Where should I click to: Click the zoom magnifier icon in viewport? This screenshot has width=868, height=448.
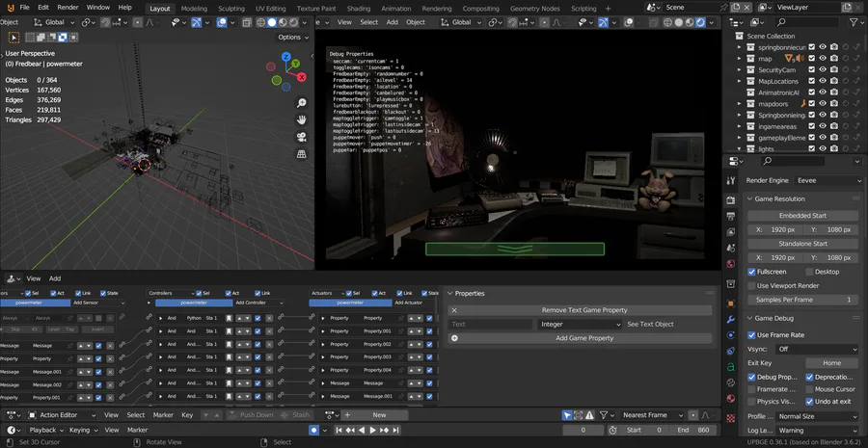click(x=302, y=103)
